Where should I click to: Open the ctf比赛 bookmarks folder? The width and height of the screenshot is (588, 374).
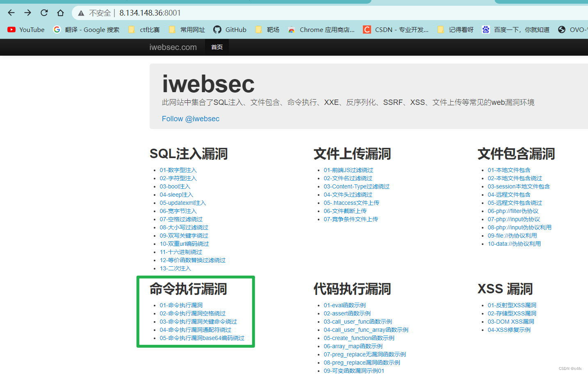point(144,29)
